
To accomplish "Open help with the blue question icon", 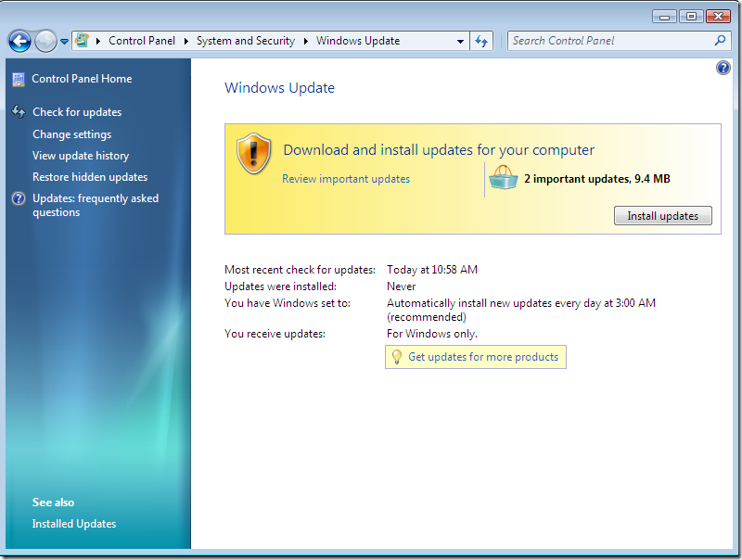I will tap(723, 68).
